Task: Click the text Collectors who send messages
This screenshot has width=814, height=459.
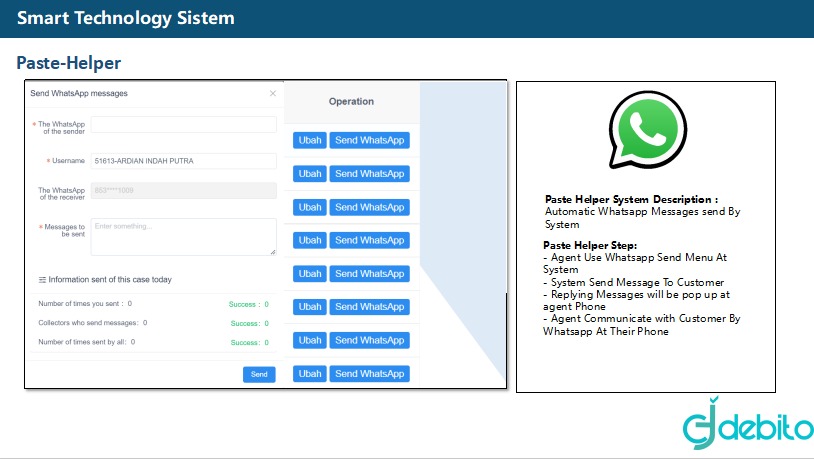Action: [87, 323]
